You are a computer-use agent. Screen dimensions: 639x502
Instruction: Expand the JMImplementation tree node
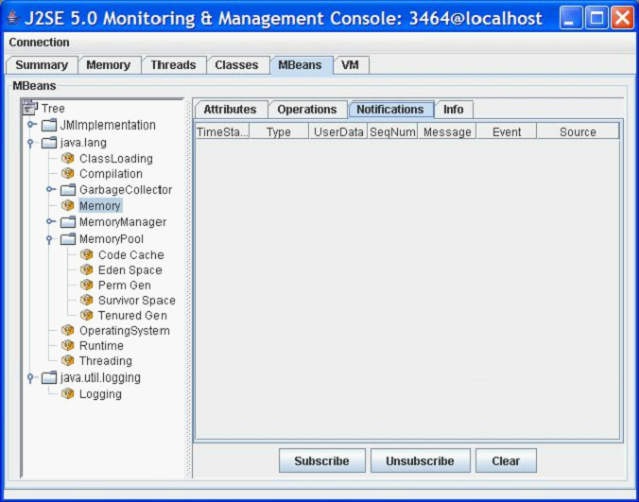31,124
